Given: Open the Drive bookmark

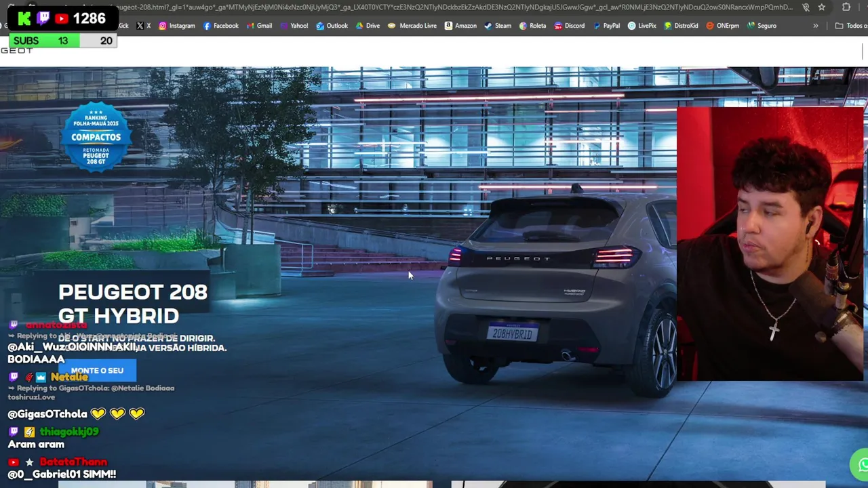Looking at the screenshot, I should click(368, 26).
